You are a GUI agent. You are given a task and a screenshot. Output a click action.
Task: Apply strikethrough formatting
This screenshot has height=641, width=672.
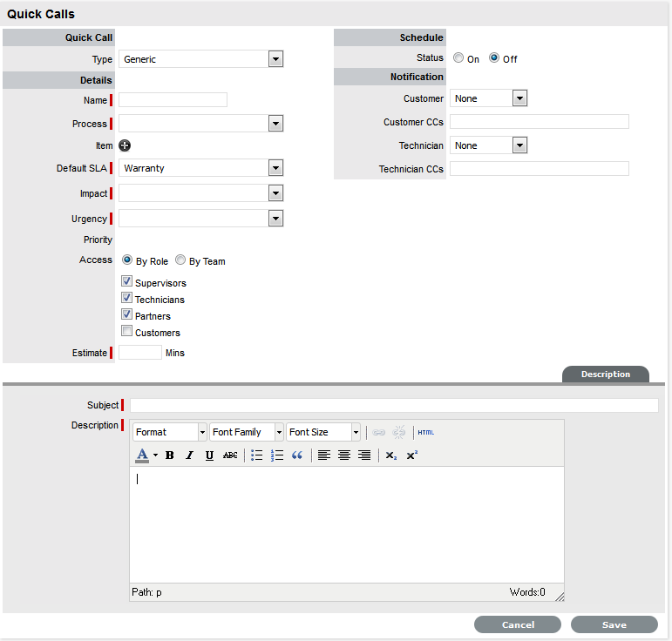[230, 455]
